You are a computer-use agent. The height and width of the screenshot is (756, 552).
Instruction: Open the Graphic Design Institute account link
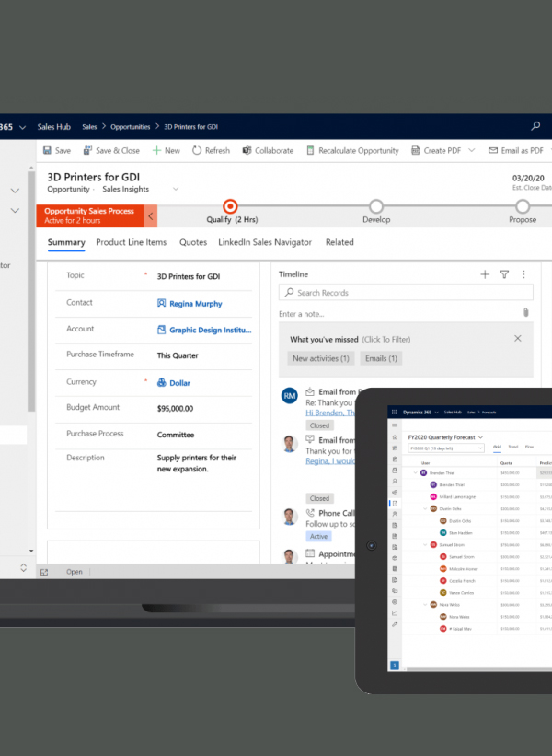[211, 330]
